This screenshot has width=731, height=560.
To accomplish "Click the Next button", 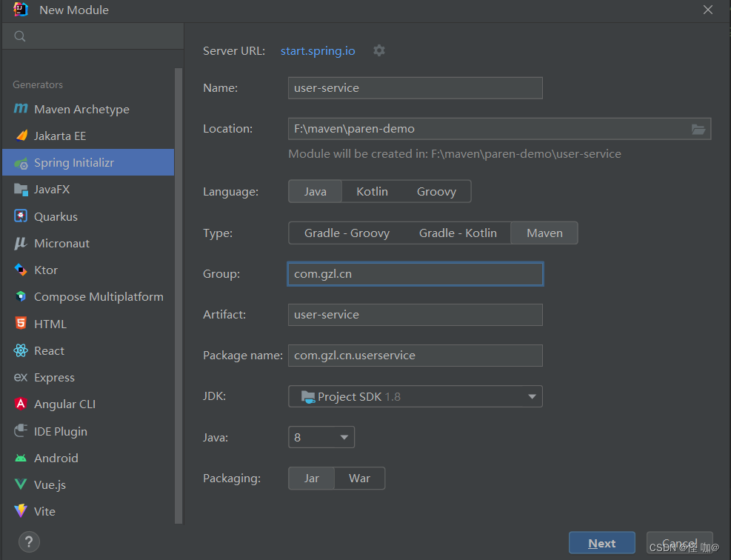I will pyautogui.click(x=602, y=543).
